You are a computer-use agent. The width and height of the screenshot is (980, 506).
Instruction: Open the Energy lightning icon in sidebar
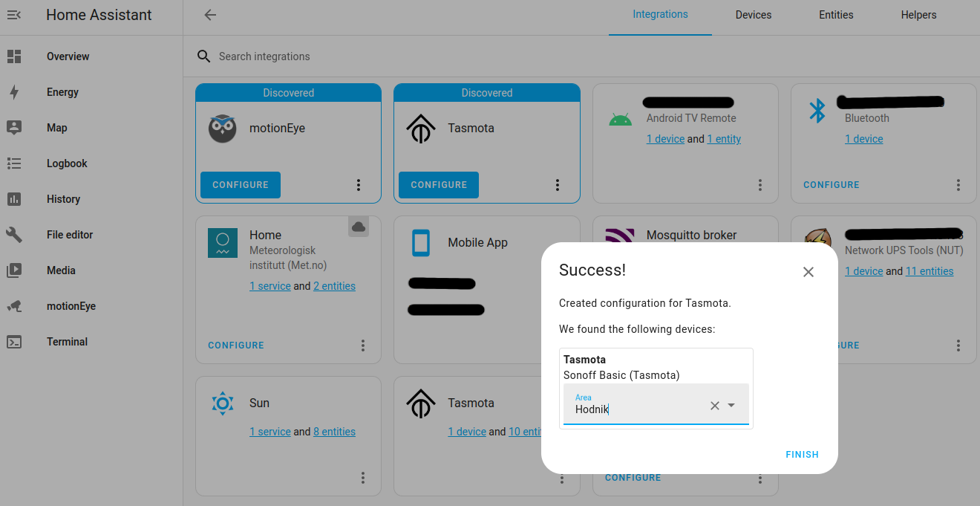pyautogui.click(x=14, y=92)
